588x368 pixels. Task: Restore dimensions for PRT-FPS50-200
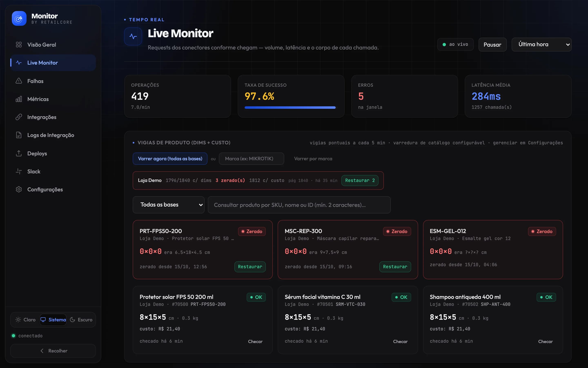[x=250, y=267]
